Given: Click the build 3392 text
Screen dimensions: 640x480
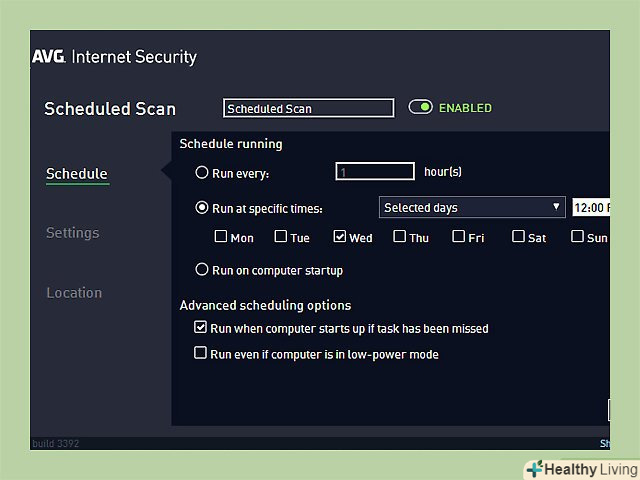Looking at the screenshot, I should pos(56,443).
